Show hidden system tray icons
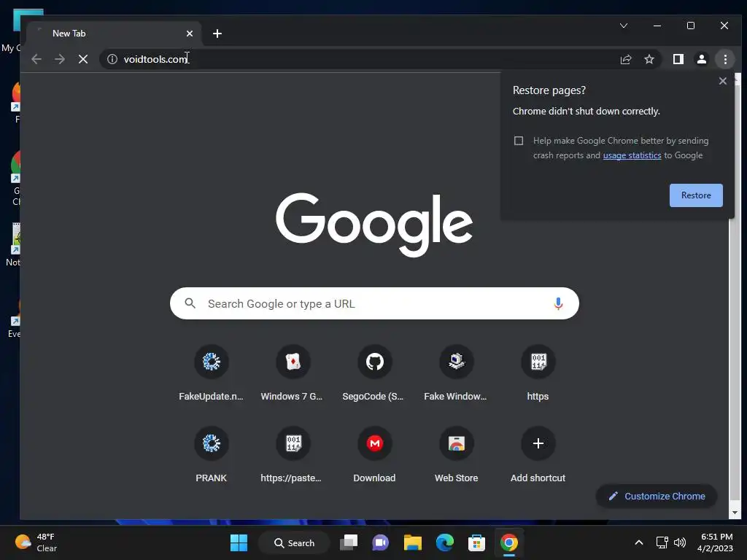 639,542
